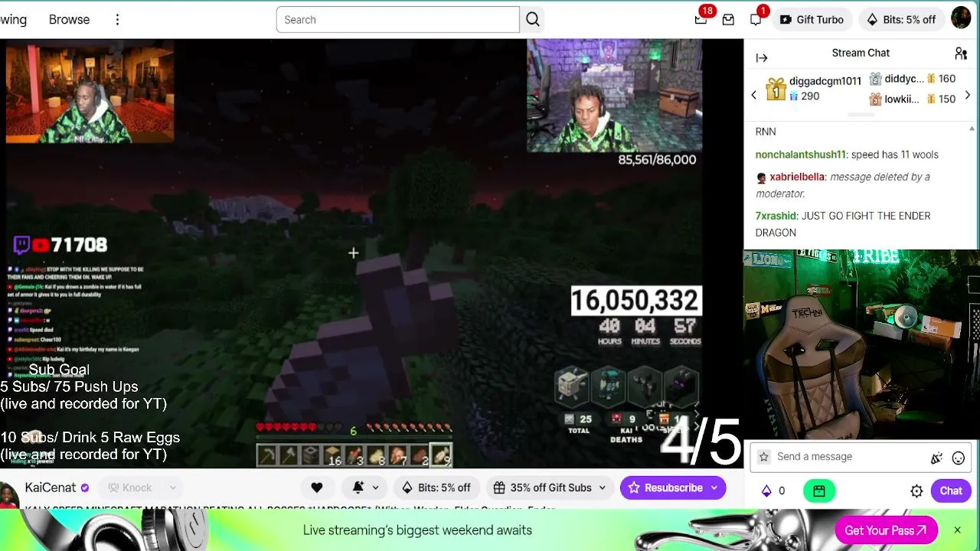Click xabrielbella's chat badge avatar
The width and height of the screenshot is (980, 551).
[x=761, y=178]
